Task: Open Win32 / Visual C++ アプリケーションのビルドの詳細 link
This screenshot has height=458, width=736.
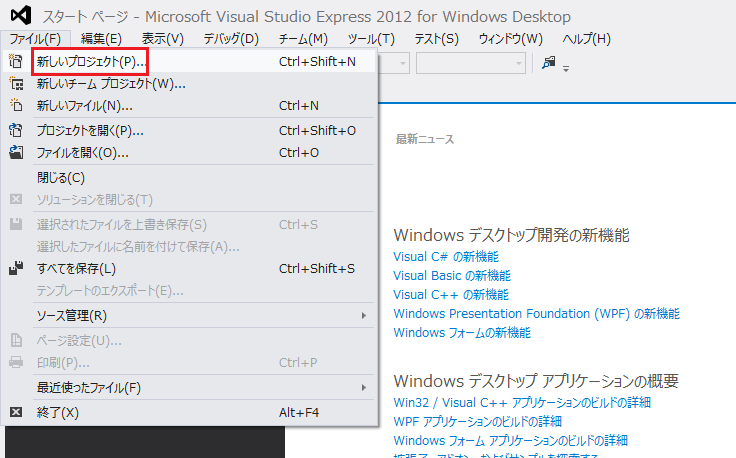Action: click(522, 402)
